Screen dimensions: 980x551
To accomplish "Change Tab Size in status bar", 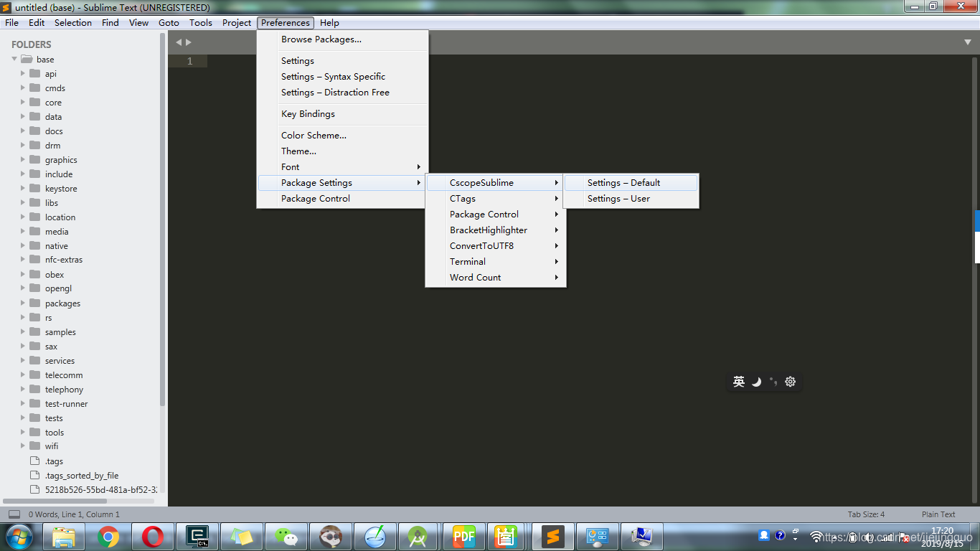I will [866, 514].
